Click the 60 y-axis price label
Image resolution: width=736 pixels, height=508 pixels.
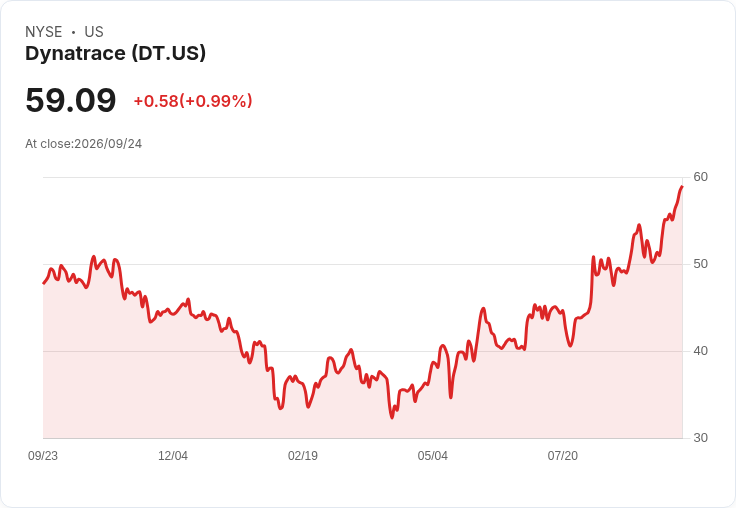click(x=700, y=177)
